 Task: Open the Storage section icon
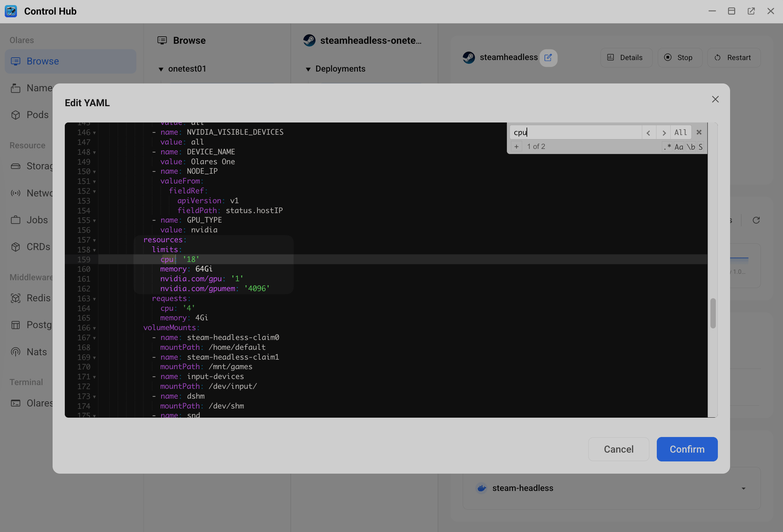tap(16, 166)
